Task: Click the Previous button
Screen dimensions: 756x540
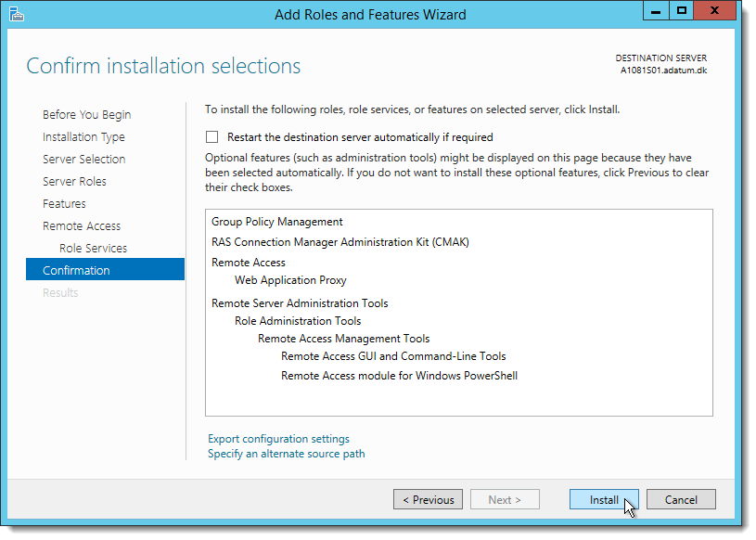Action: (x=428, y=499)
